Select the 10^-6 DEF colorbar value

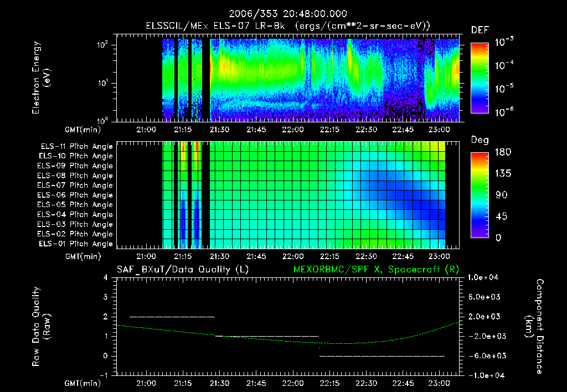[x=504, y=112]
